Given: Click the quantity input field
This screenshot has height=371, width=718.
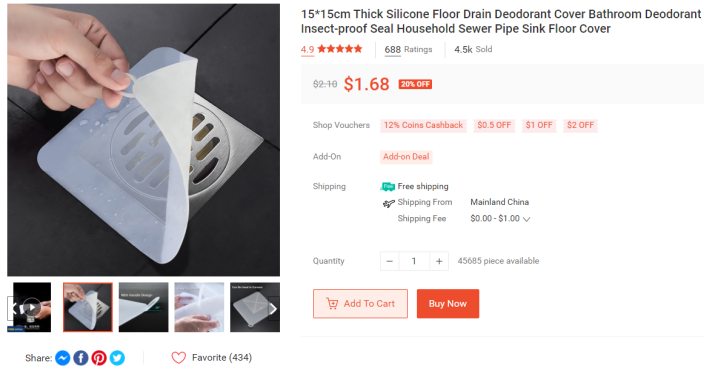Looking at the screenshot, I should click(x=414, y=261).
